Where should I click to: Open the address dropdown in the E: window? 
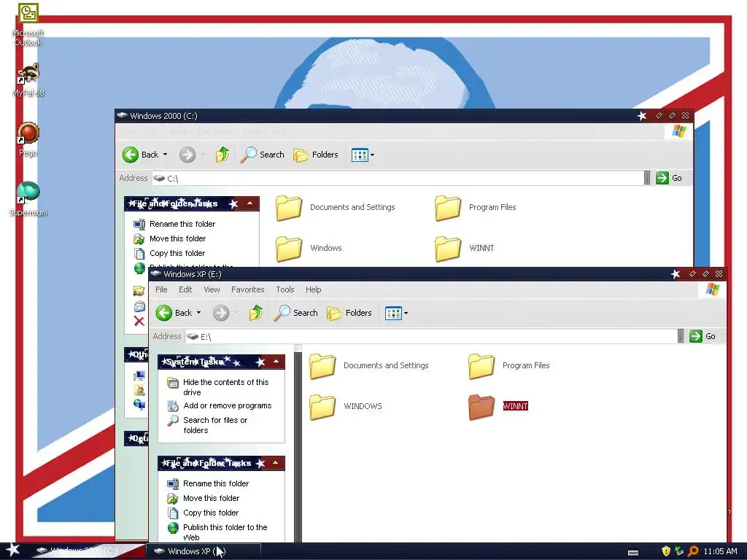pyautogui.click(x=681, y=336)
